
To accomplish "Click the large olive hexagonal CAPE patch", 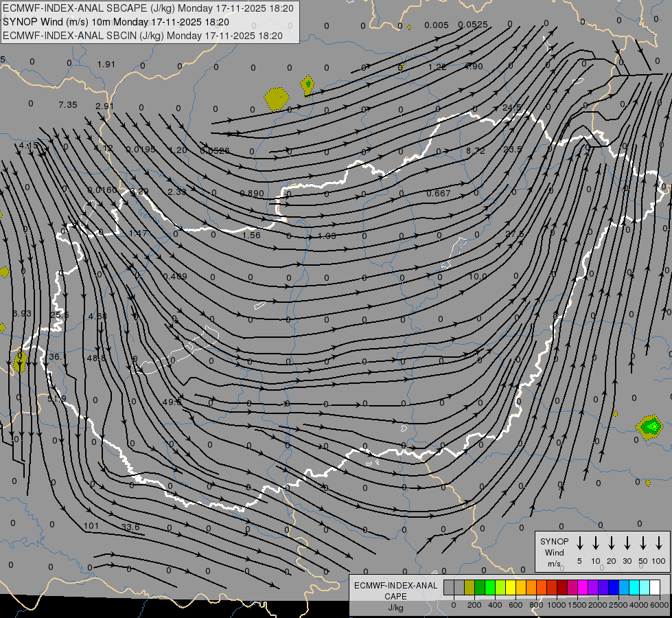I will (x=277, y=99).
